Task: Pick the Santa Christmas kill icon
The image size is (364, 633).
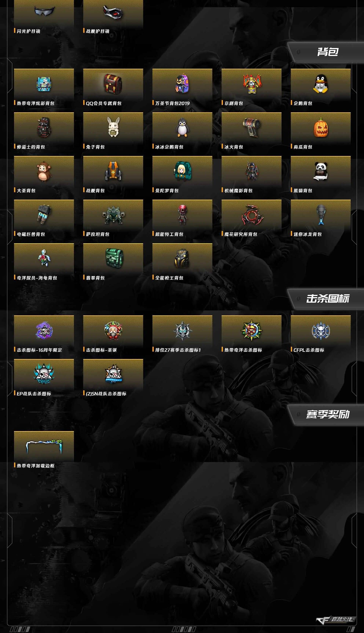Action: point(113,331)
